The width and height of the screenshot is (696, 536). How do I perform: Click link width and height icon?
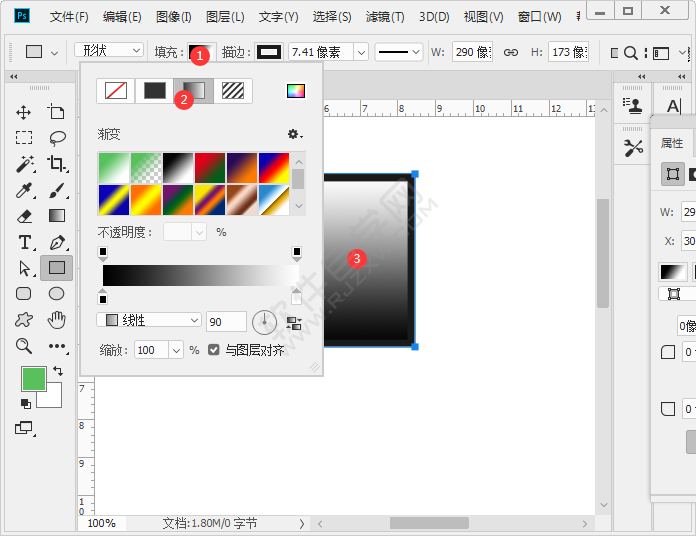(x=510, y=52)
